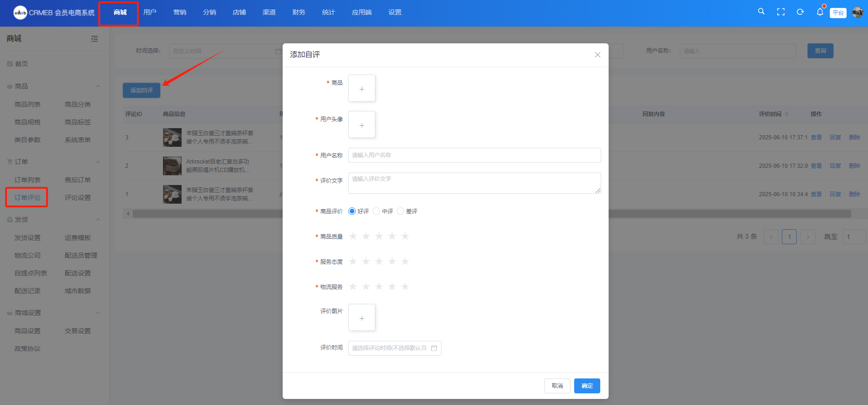Viewport: 868px width, 405px height.
Task: Click the refresh icon in header
Action: click(x=800, y=12)
